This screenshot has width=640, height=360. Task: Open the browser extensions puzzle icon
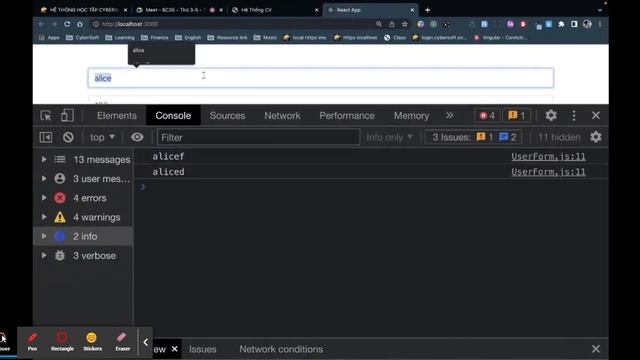pyautogui.click(x=561, y=24)
